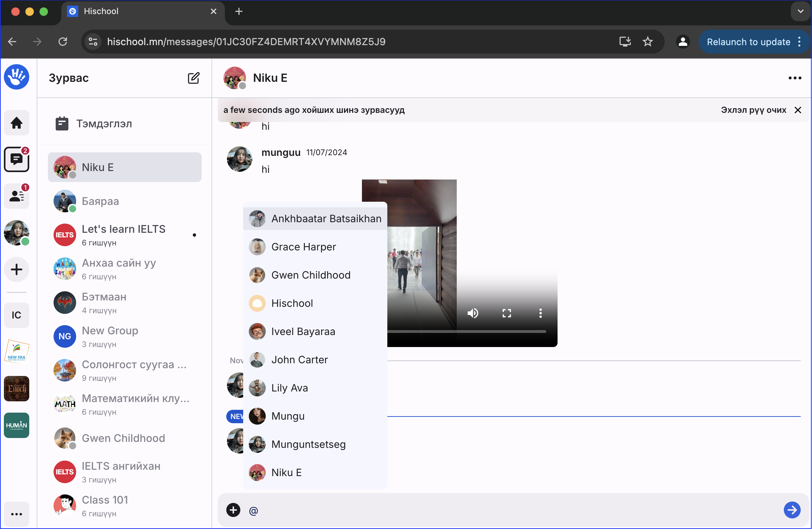Open the messages icon with badge
Viewport: 812px width, 529px height.
(16, 159)
